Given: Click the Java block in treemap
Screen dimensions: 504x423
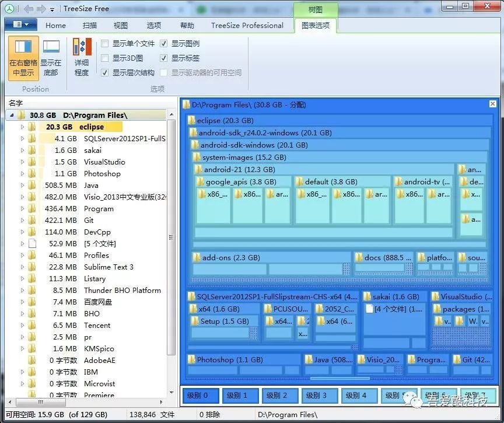Looking at the screenshot, I should [x=328, y=365].
